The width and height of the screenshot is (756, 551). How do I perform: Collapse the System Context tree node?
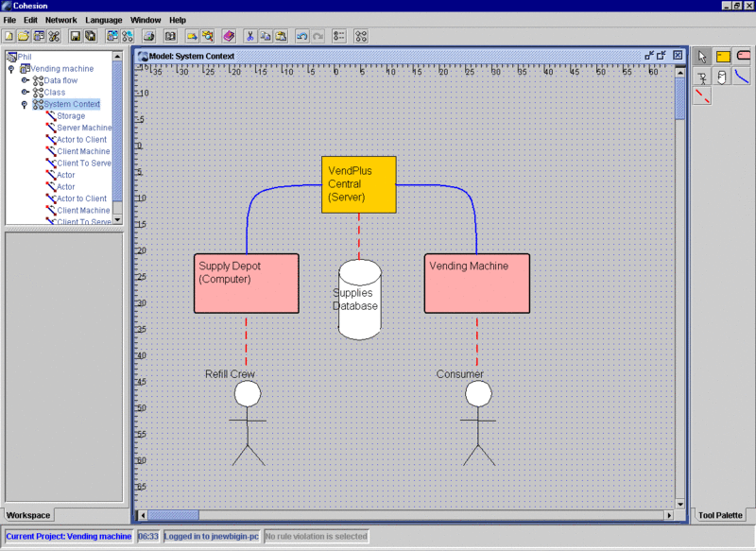tap(25, 104)
